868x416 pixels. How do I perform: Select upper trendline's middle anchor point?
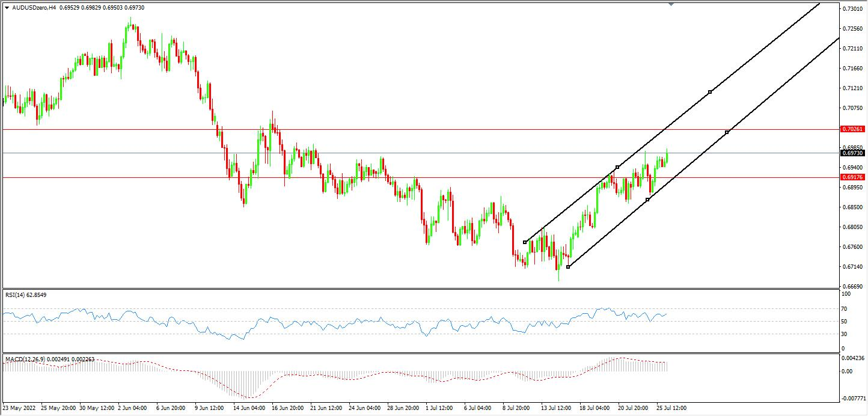pyautogui.click(x=617, y=167)
